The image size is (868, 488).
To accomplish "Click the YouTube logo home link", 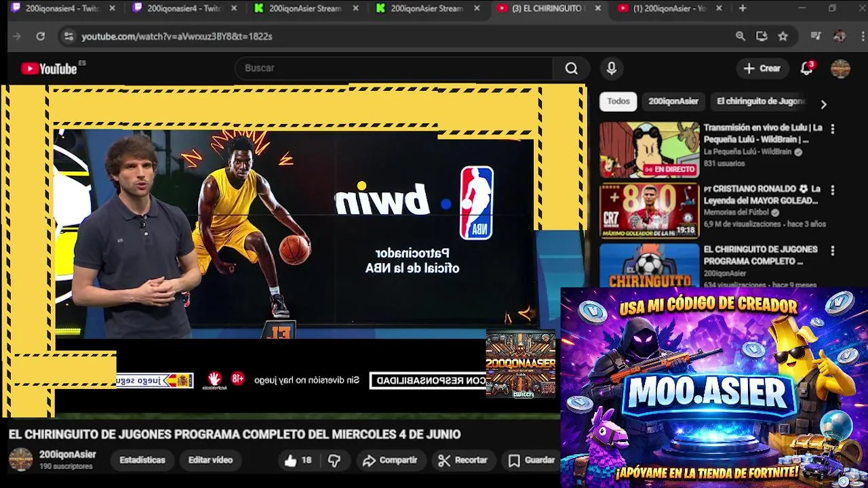I will coord(49,68).
